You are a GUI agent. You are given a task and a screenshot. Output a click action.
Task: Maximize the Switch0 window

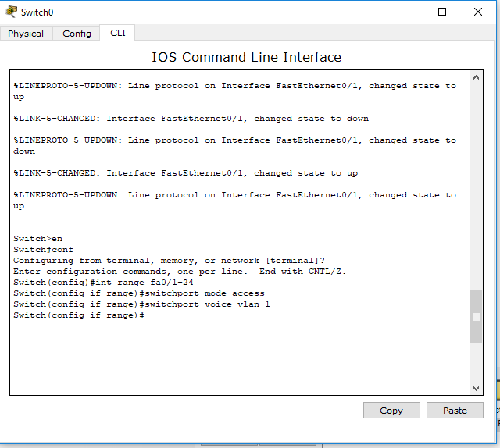(442, 12)
